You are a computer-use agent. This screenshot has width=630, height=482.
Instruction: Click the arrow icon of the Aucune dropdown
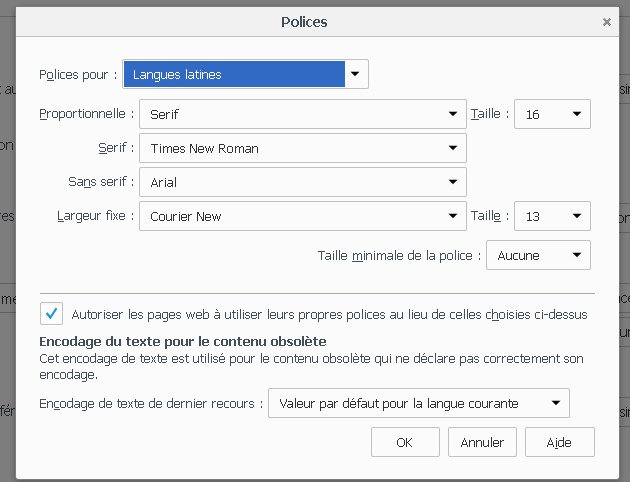(x=576, y=255)
